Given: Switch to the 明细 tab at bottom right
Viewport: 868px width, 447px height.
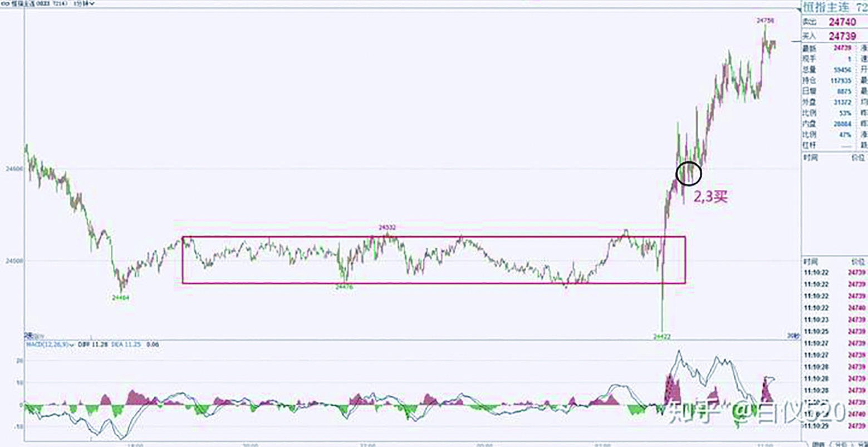Looking at the screenshot, I should point(817,444).
